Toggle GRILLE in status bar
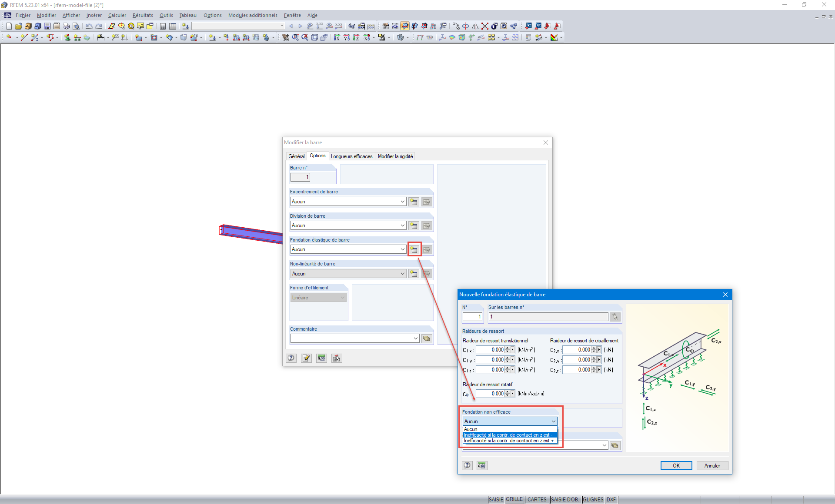This screenshot has height=504, width=835. [x=514, y=500]
